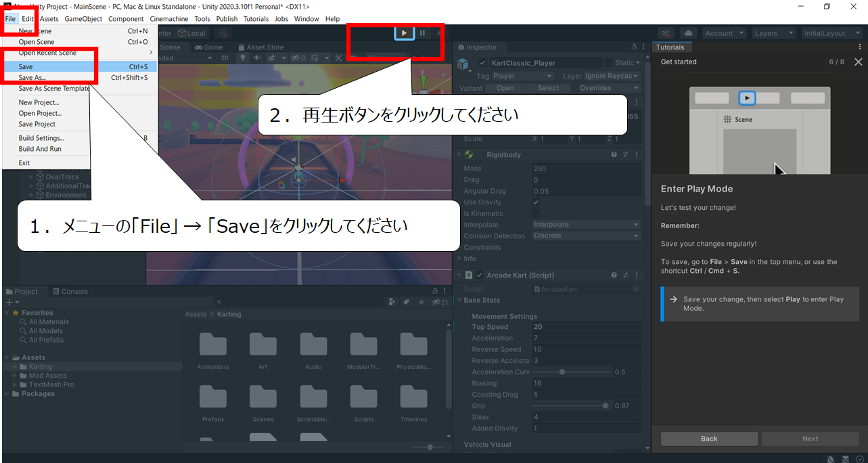Open the Cinemachine menu

point(170,19)
